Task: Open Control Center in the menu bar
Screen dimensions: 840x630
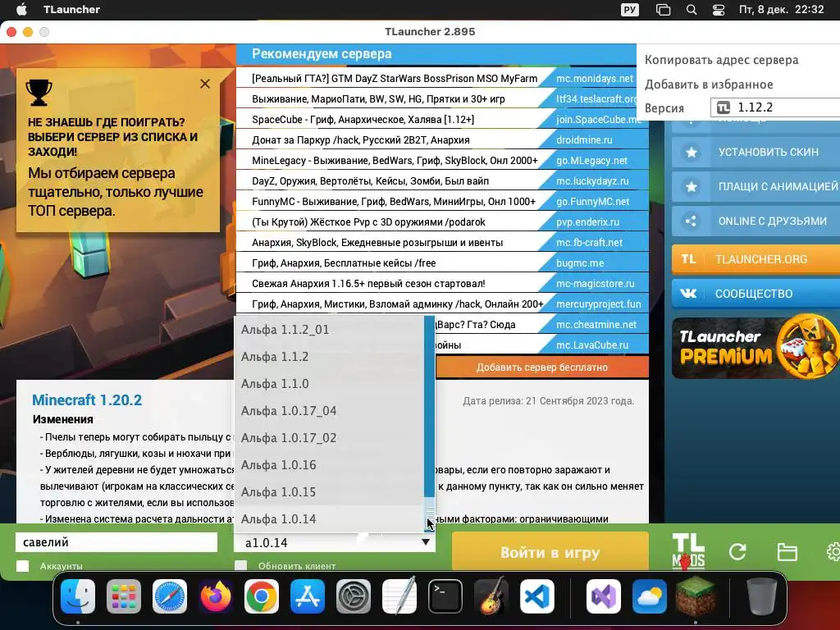Action: click(719, 10)
